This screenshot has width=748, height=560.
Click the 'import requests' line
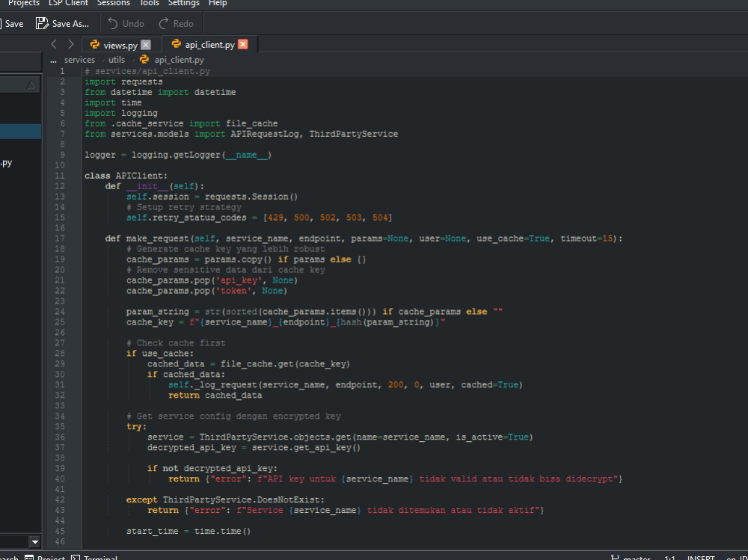click(123, 81)
